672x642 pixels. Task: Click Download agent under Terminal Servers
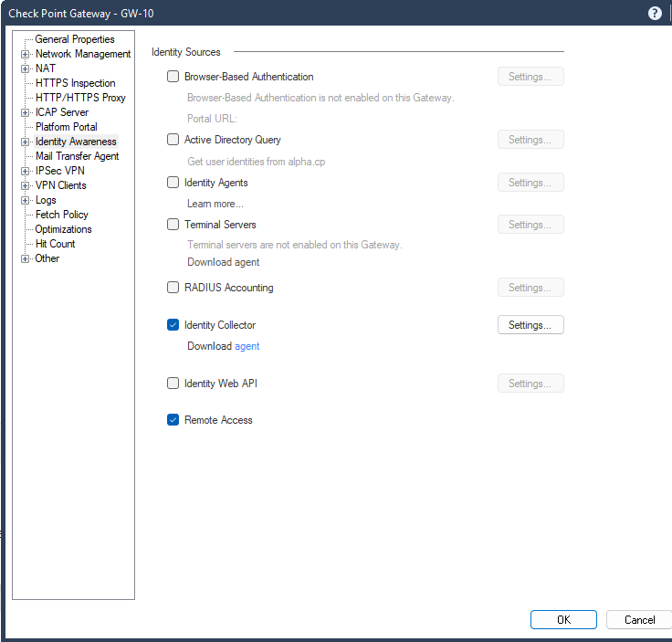coord(224,262)
